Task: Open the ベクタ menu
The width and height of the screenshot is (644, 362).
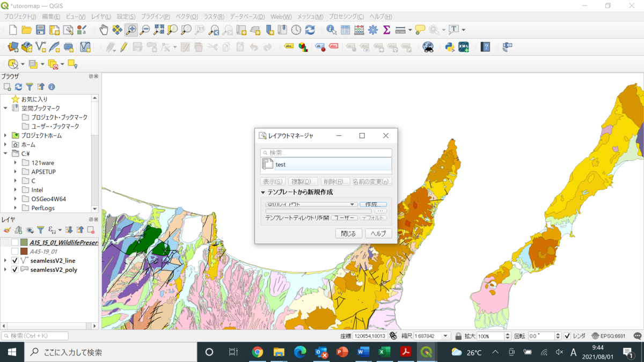Action: coord(187,17)
